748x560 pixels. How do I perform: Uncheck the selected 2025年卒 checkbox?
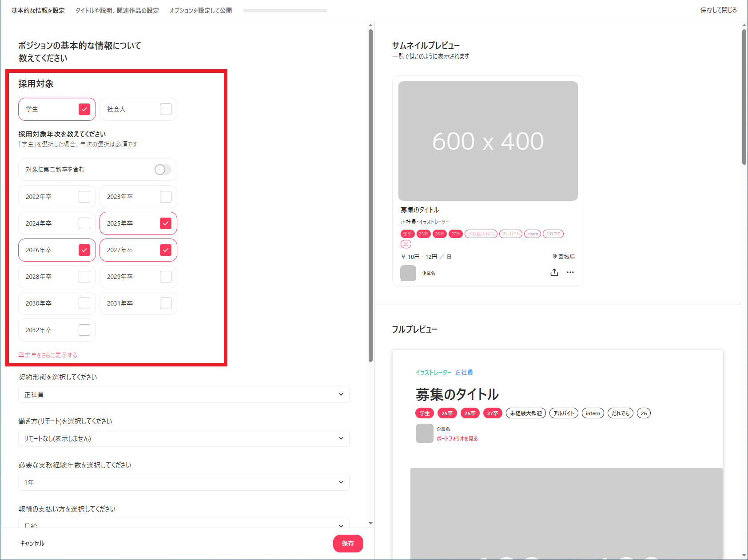point(165,223)
